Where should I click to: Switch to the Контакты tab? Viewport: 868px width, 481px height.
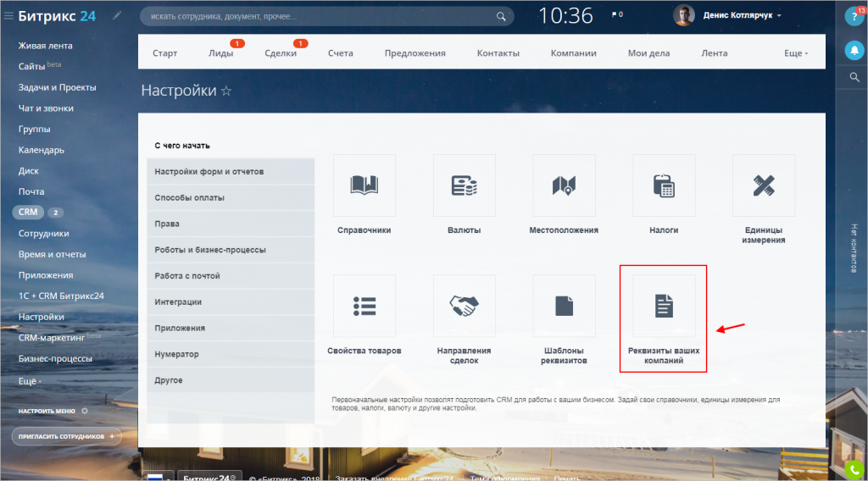(x=498, y=53)
